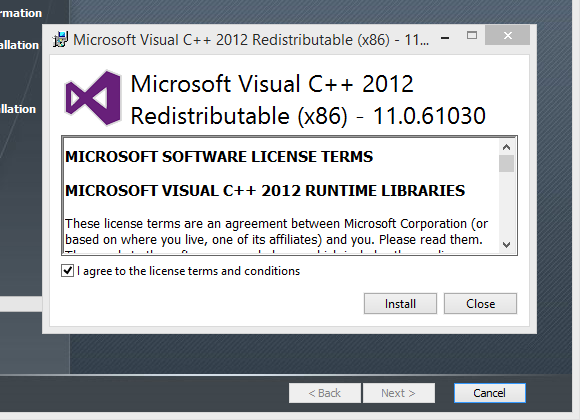Click the installer icon in title bar
The width and height of the screenshot is (580, 420).
coord(61,40)
